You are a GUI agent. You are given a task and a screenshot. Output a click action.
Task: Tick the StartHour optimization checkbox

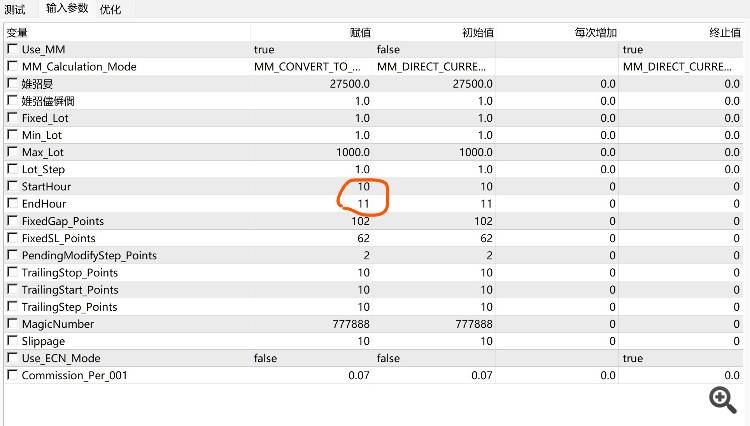(12, 186)
